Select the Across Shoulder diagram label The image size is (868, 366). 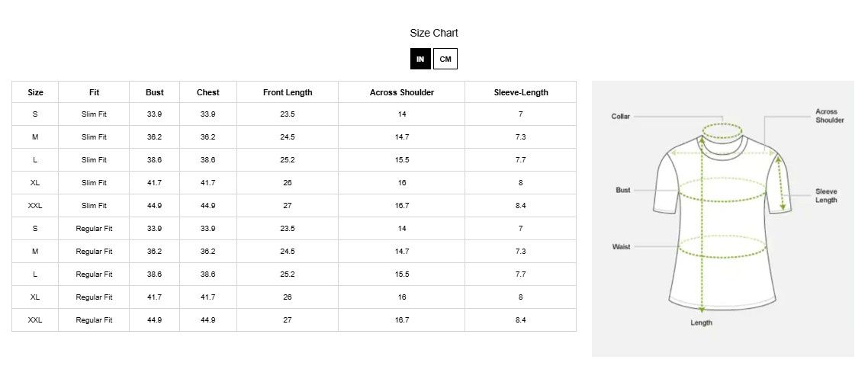pos(829,116)
